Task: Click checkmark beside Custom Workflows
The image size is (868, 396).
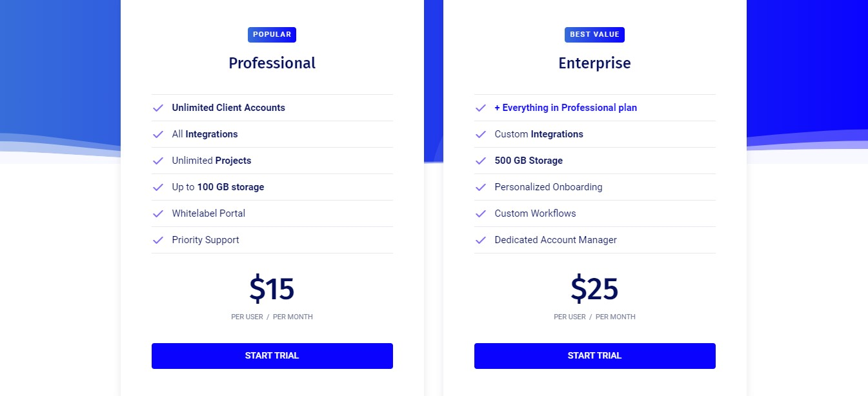Action: pyautogui.click(x=480, y=213)
